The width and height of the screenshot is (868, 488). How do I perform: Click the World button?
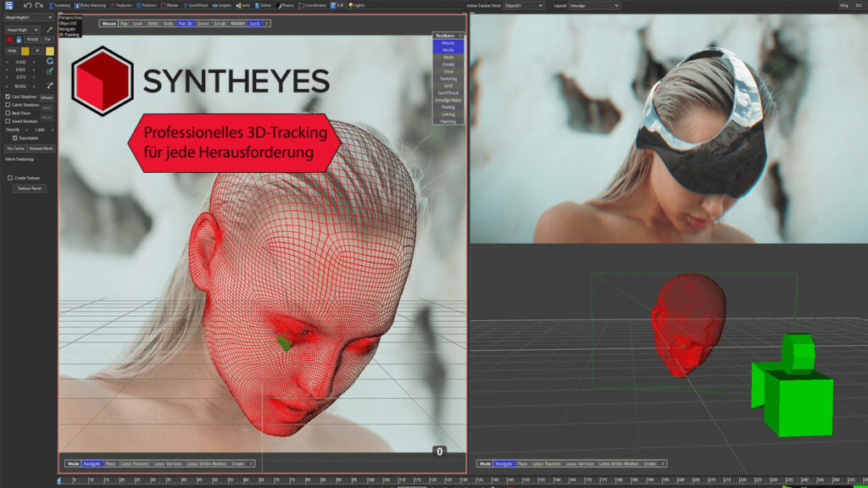click(33, 40)
